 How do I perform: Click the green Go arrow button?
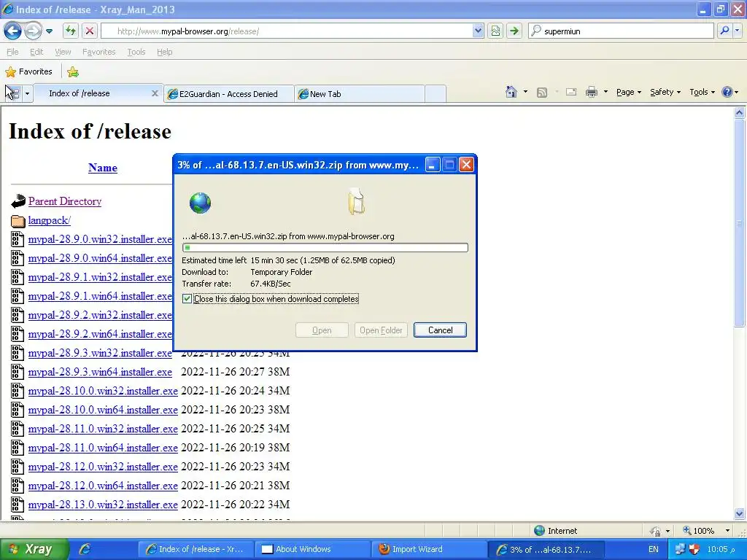click(x=514, y=31)
